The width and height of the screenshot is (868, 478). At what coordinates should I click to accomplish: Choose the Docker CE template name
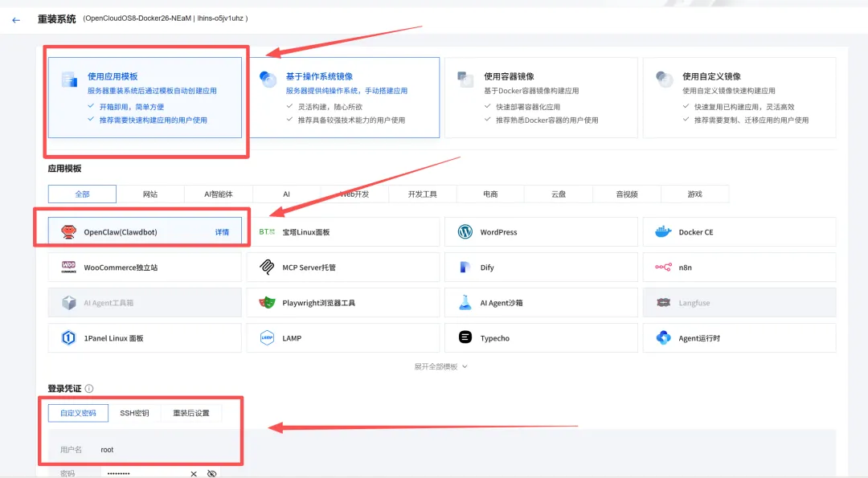(x=696, y=232)
